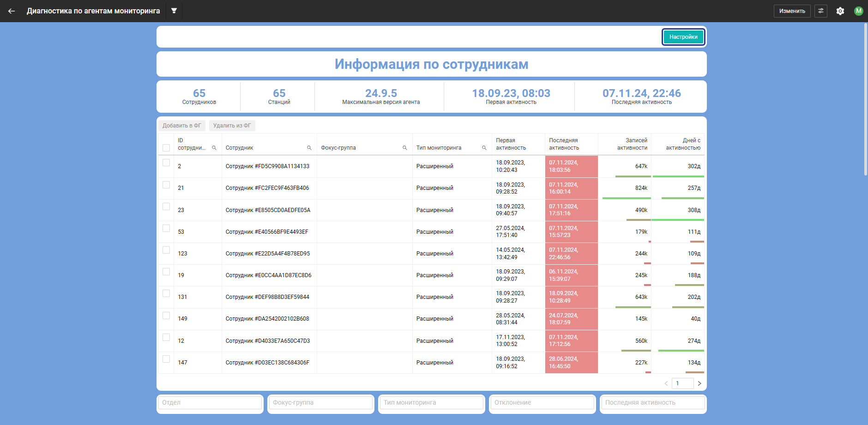Open the Фокус-группа filter dropdown
This screenshot has width=868, height=425.
[321, 403]
